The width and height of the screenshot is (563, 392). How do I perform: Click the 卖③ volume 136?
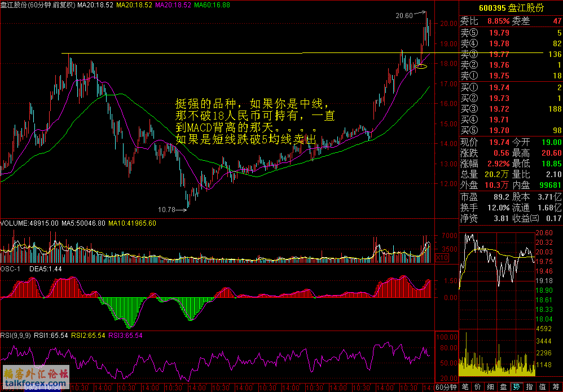pos(555,55)
